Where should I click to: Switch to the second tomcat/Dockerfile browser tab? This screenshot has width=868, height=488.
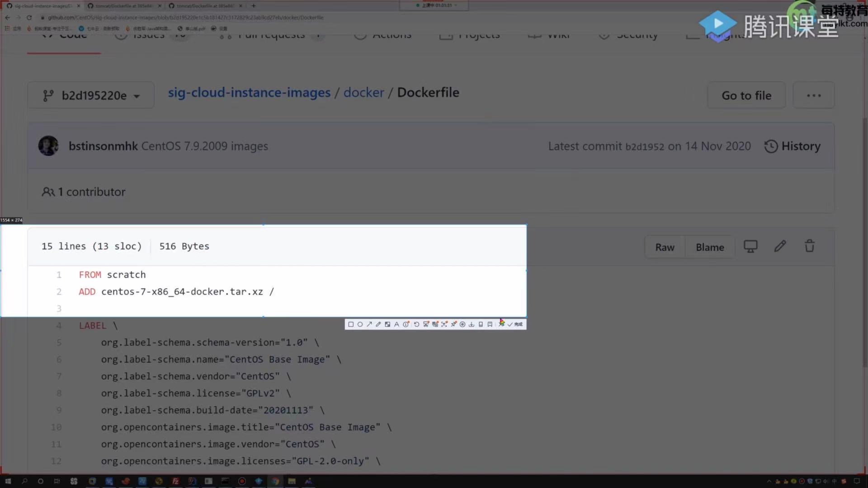coord(205,6)
